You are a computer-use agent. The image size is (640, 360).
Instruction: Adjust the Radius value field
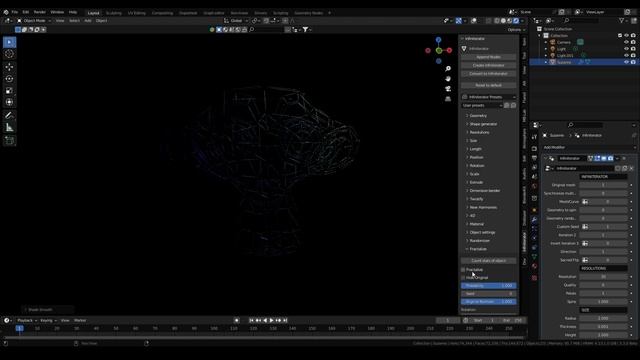tap(603, 318)
